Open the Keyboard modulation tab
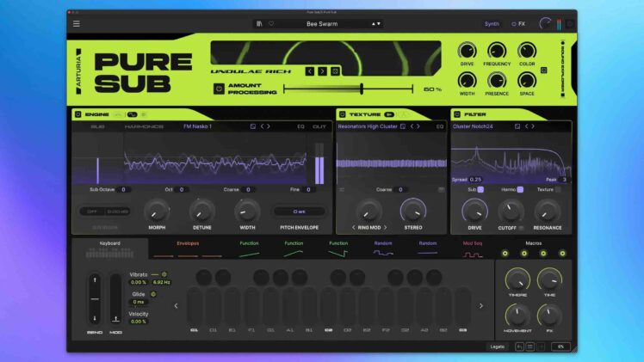The width and height of the screenshot is (644, 362). coord(109,248)
